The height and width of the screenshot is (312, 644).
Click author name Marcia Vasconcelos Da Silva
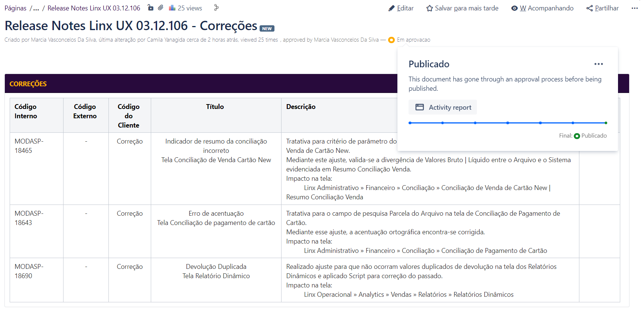pyautogui.click(x=64, y=40)
